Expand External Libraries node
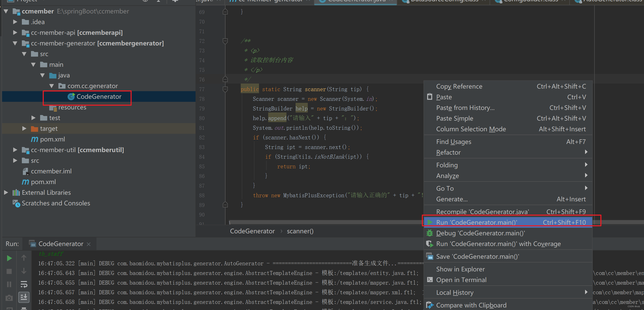The image size is (644, 310). (x=6, y=192)
